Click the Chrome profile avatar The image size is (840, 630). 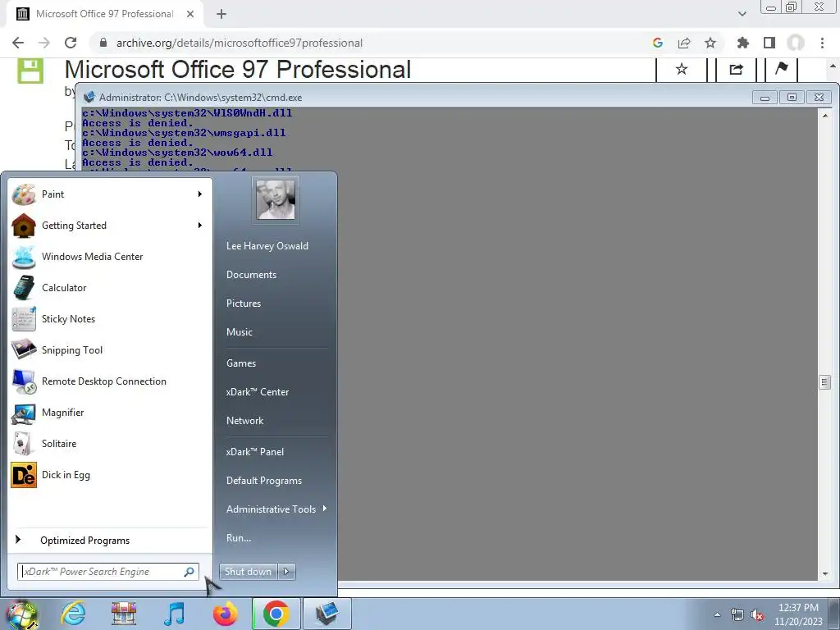(x=796, y=43)
